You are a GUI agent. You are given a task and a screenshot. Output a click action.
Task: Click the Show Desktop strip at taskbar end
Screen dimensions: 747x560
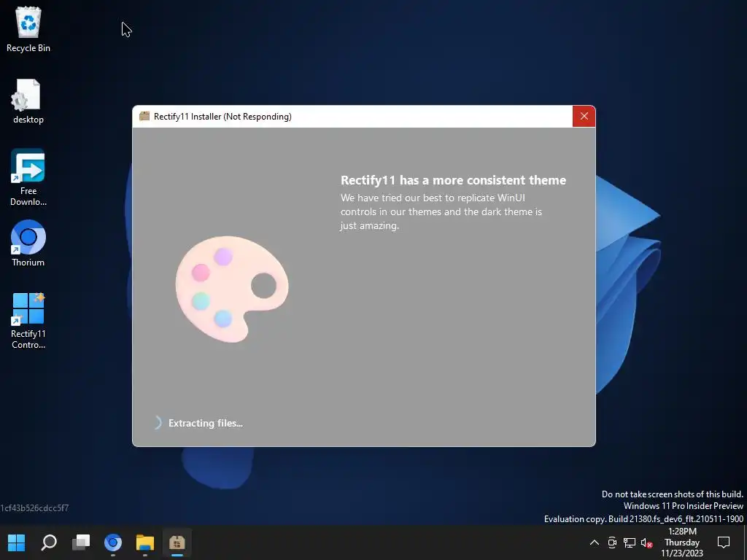tap(745, 542)
